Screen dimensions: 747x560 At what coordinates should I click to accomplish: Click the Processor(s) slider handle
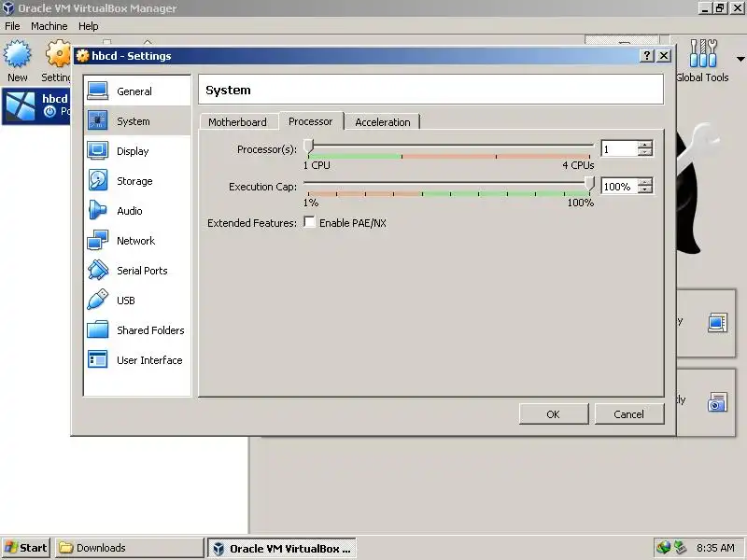tap(309, 147)
